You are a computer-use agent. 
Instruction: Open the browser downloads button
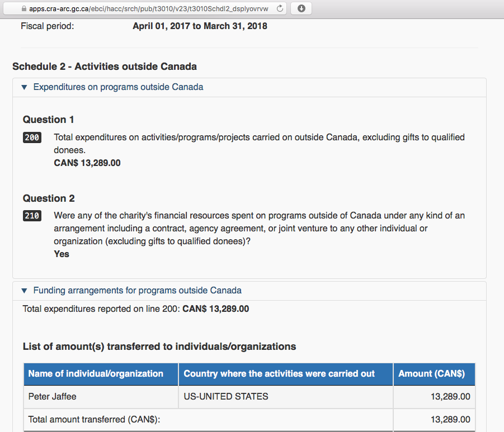(x=302, y=8)
